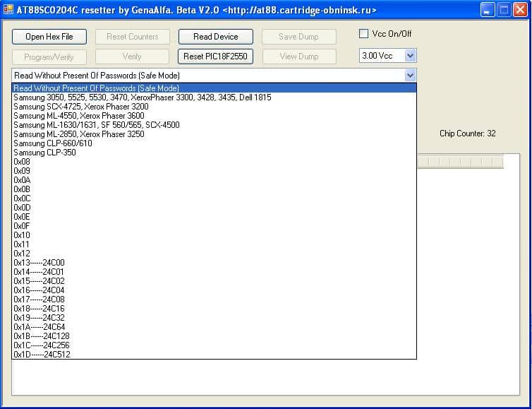Screen dimensions: 532x409
Task: Click the mode combo box text field
Action: pos(209,76)
